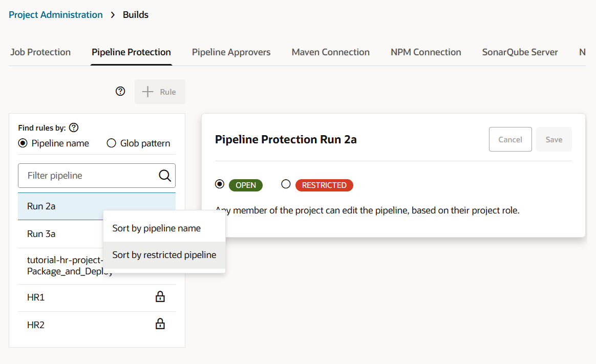Select the Glob pattern radio option
596x364 pixels.
pyautogui.click(x=111, y=143)
